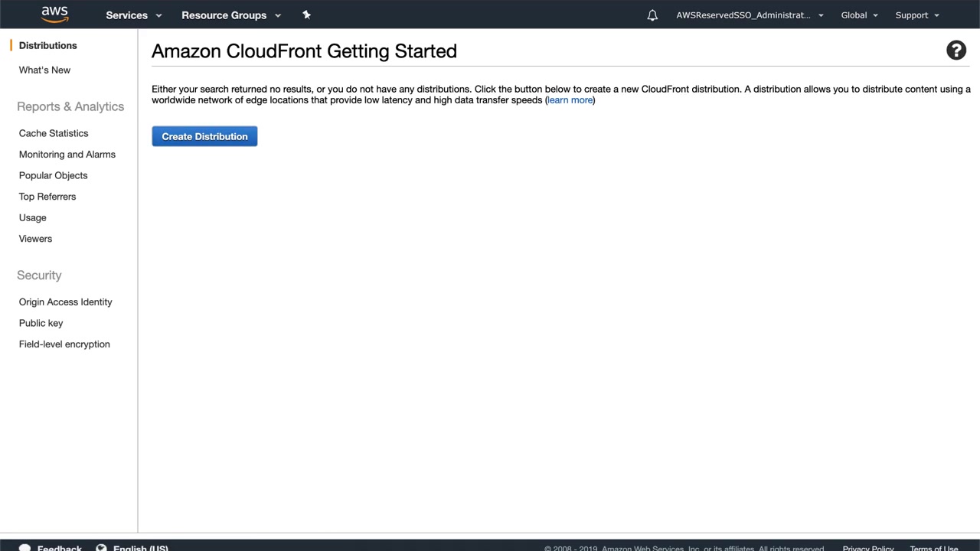Open the Support dropdown menu

tap(916, 15)
